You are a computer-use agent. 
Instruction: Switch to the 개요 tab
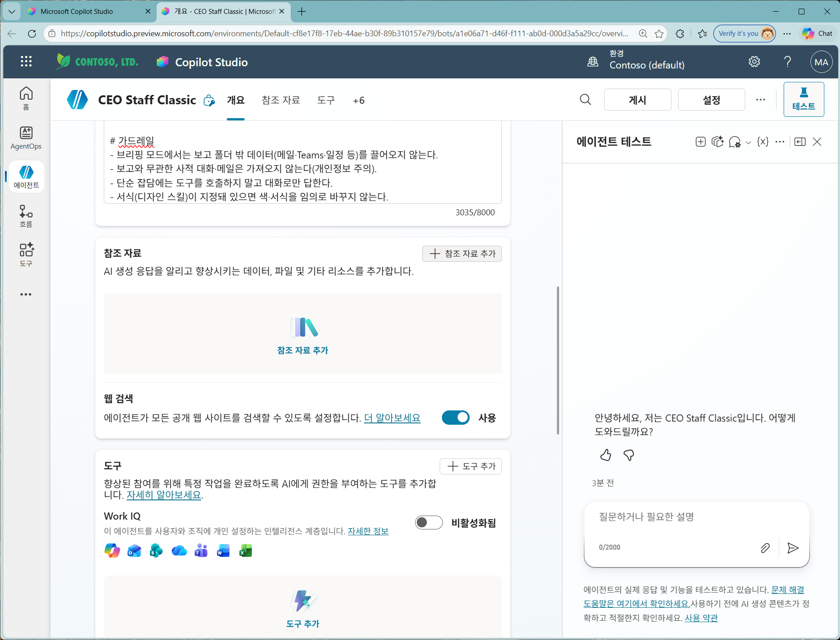pyautogui.click(x=236, y=100)
